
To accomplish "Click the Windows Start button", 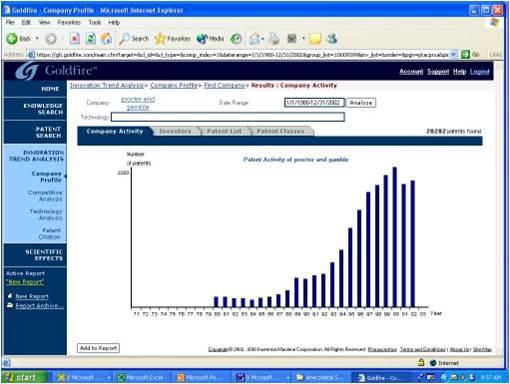I will pos(23,377).
